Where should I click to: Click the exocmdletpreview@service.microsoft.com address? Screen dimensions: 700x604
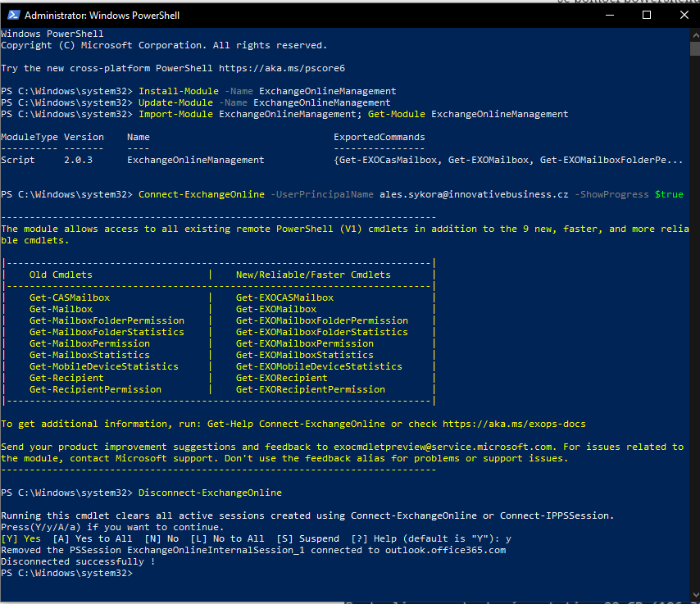coord(445,447)
